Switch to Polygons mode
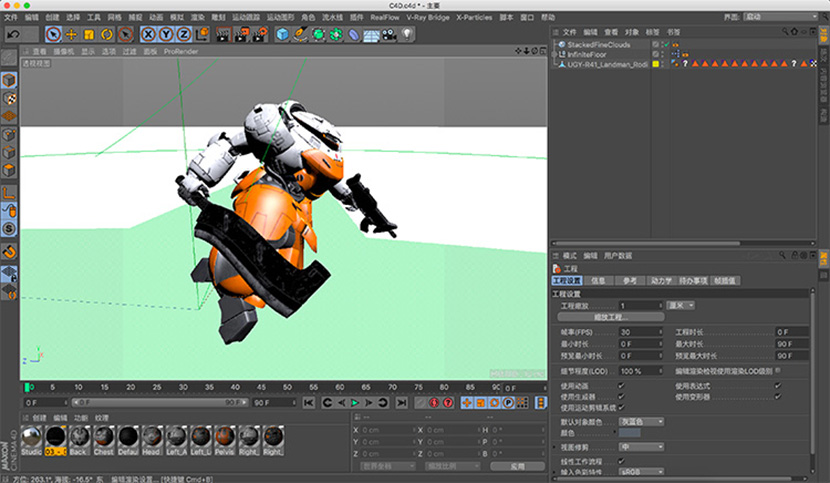 click(9, 170)
